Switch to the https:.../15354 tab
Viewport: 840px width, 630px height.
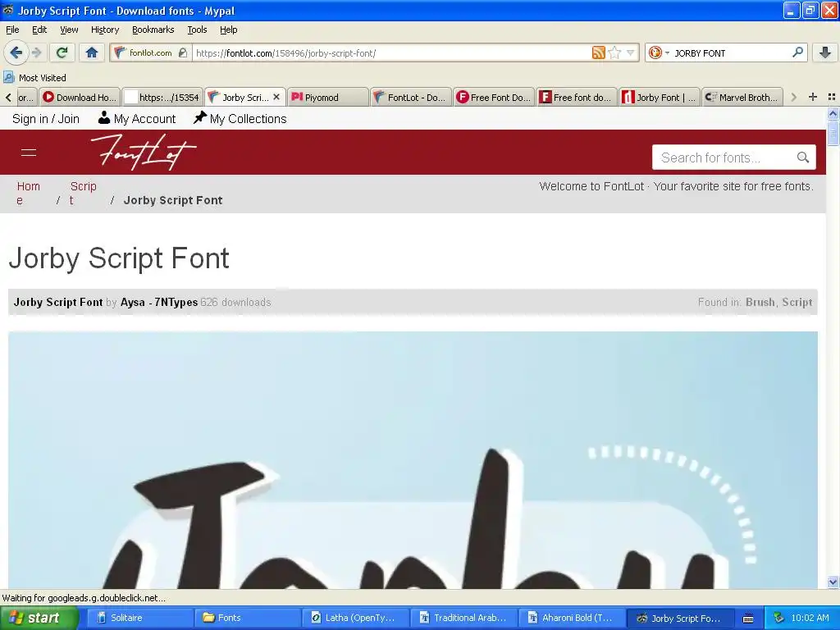(x=163, y=98)
